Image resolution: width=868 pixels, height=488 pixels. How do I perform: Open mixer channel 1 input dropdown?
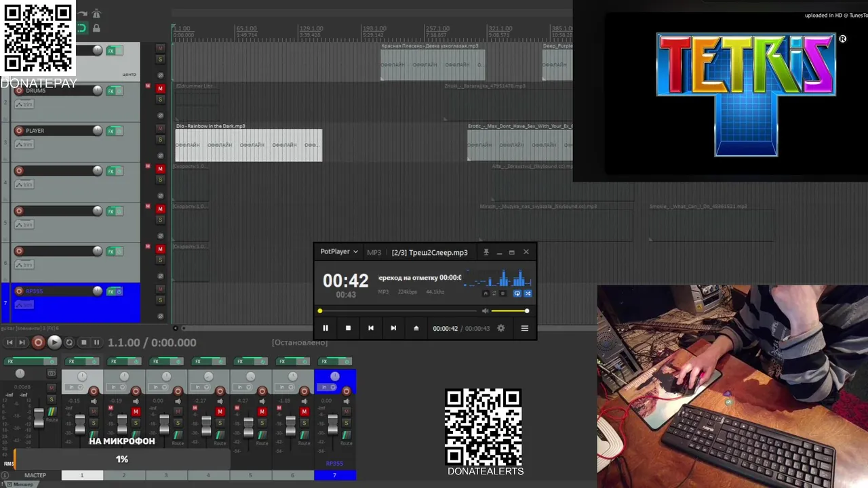coord(75,387)
